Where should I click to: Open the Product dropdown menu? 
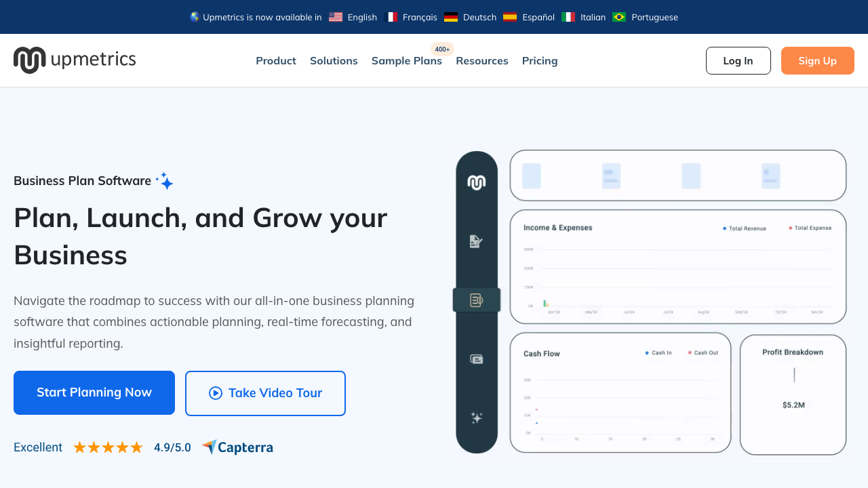coord(276,61)
